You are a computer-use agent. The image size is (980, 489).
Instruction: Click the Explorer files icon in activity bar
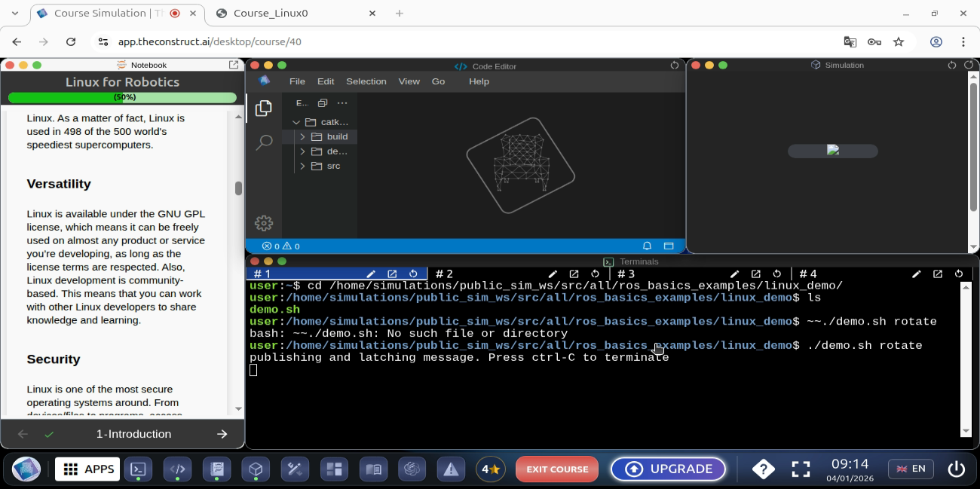point(264,108)
